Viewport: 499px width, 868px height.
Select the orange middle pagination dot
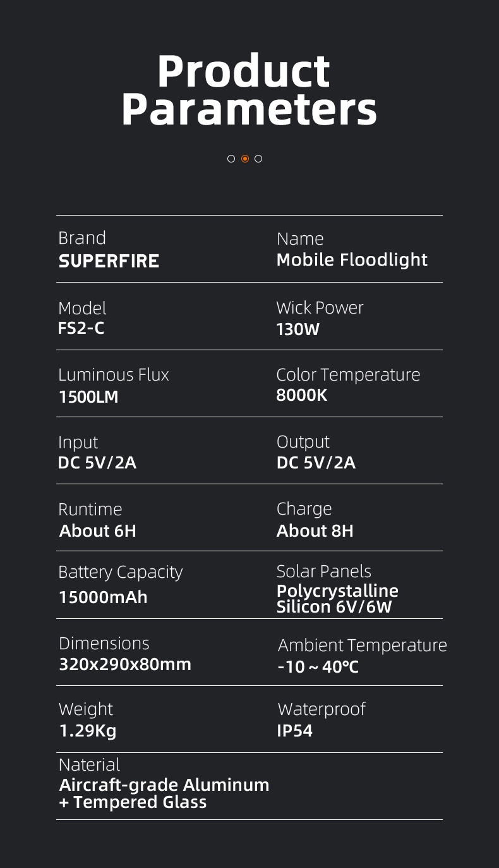tap(245, 159)
